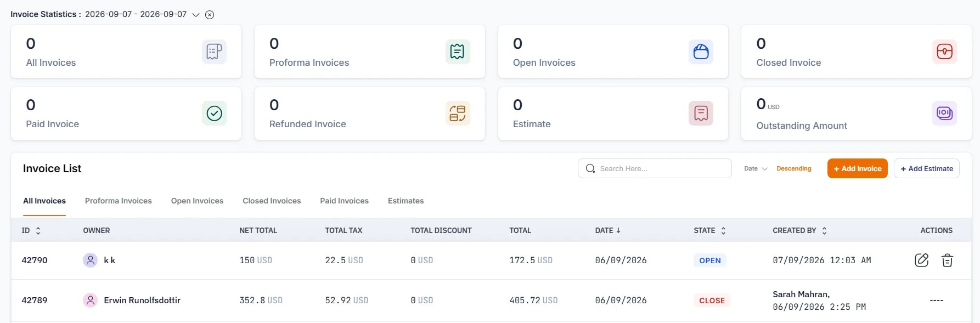Click the Refunded Invoice label
Viewport: 980px width, 323px height.
click(x=308, y=124)
